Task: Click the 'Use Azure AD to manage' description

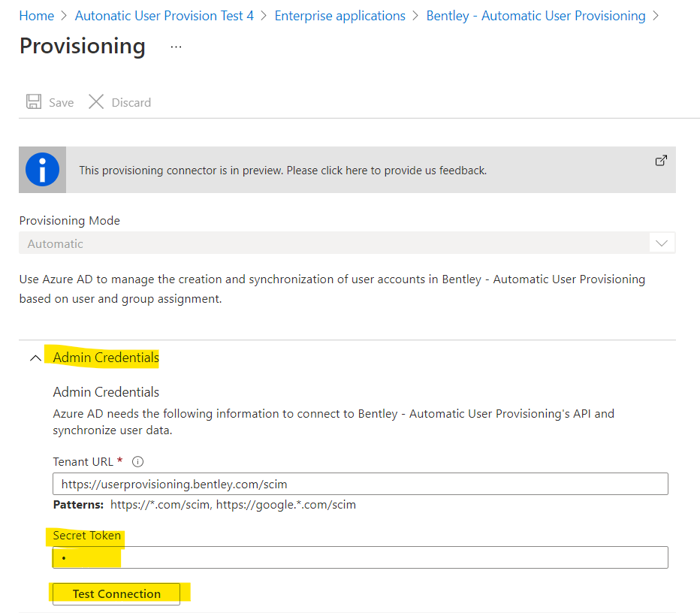Action: [x=332, y=289]
